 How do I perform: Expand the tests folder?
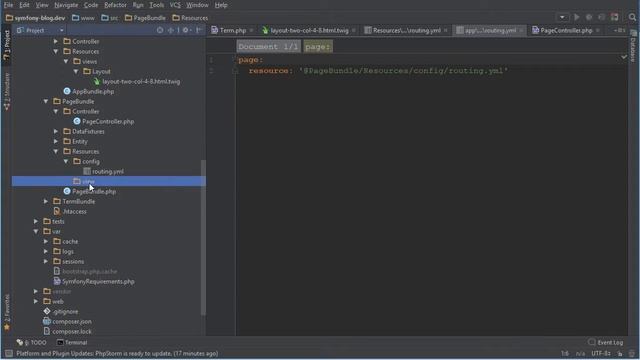tap(36, 221)
